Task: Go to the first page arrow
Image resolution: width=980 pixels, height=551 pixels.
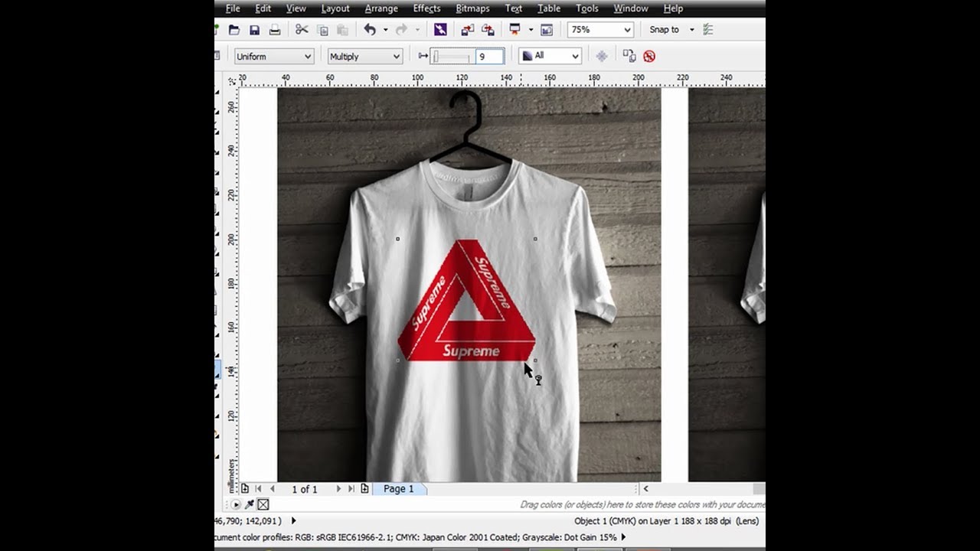Action: click(x=258, y=488)
